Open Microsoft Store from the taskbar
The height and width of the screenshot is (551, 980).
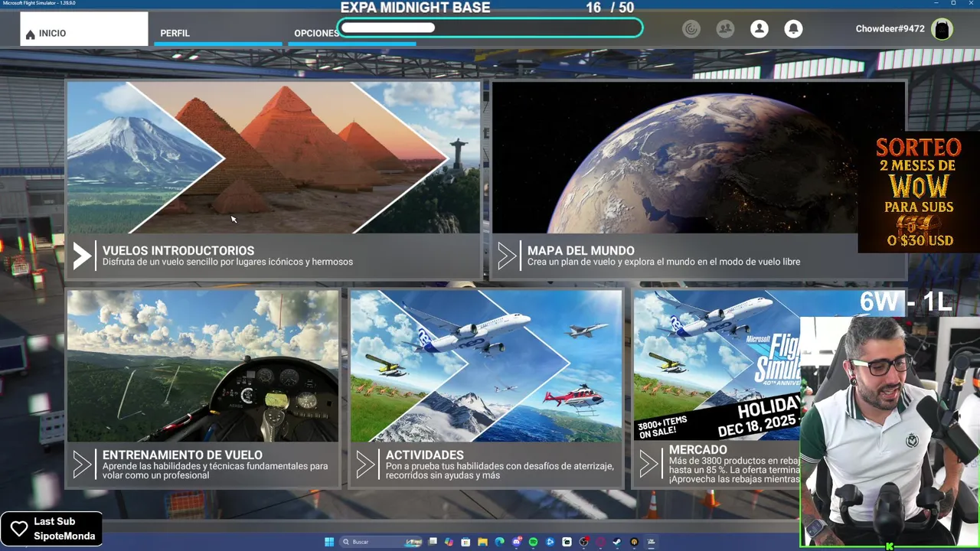[x=465, y=542]
